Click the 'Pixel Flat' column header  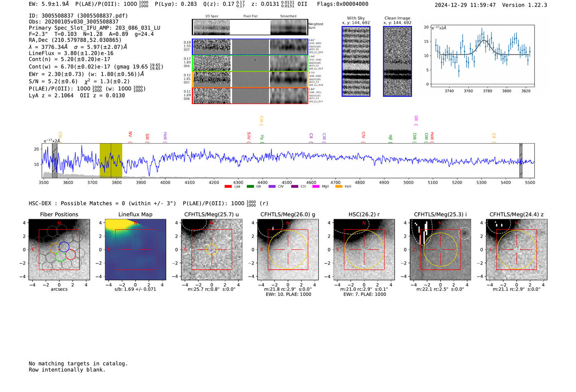tap(250, 16)
